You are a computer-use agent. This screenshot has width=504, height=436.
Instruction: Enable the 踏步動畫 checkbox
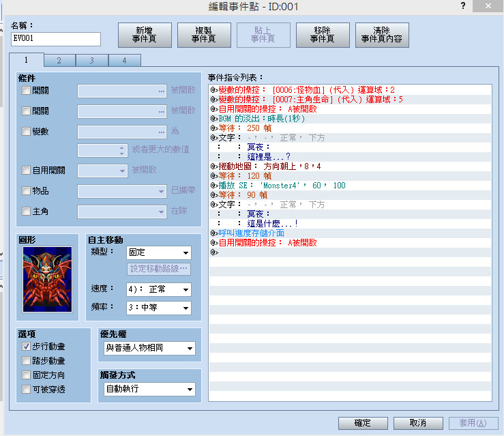coord(26,360)
